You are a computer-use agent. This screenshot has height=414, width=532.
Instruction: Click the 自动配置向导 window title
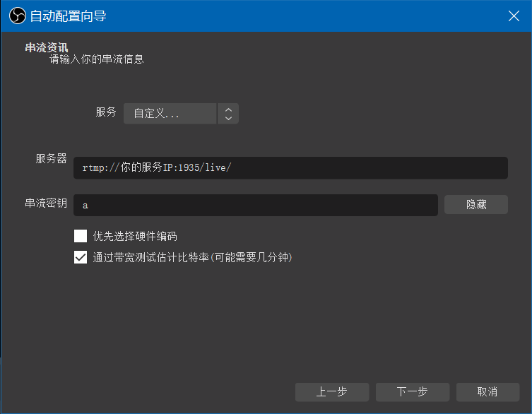(x=69, y=16)
